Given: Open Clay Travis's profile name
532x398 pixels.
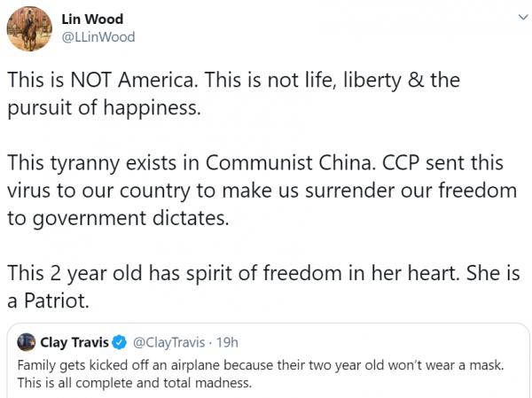Looking at the screenshot, I should [x=76, y=342].
